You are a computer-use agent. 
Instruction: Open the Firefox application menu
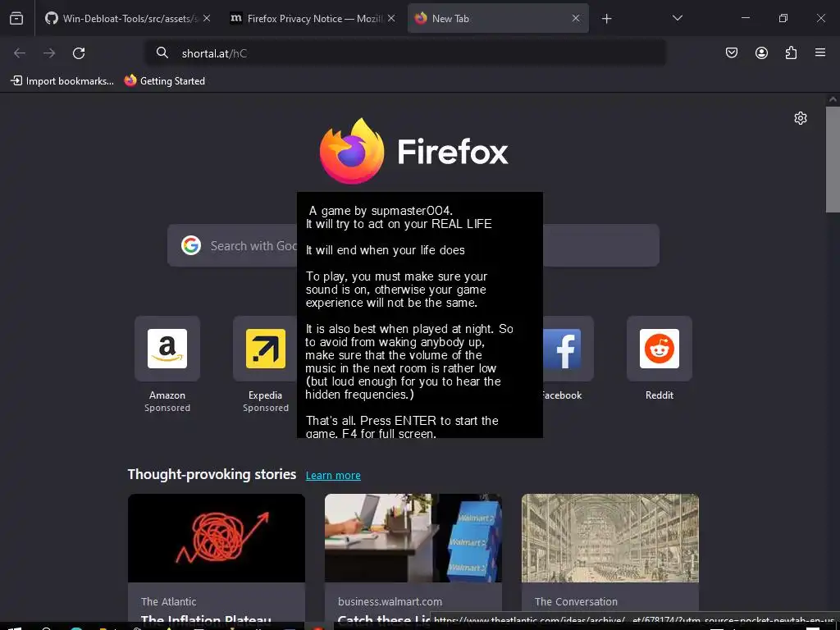pos(820,53)
